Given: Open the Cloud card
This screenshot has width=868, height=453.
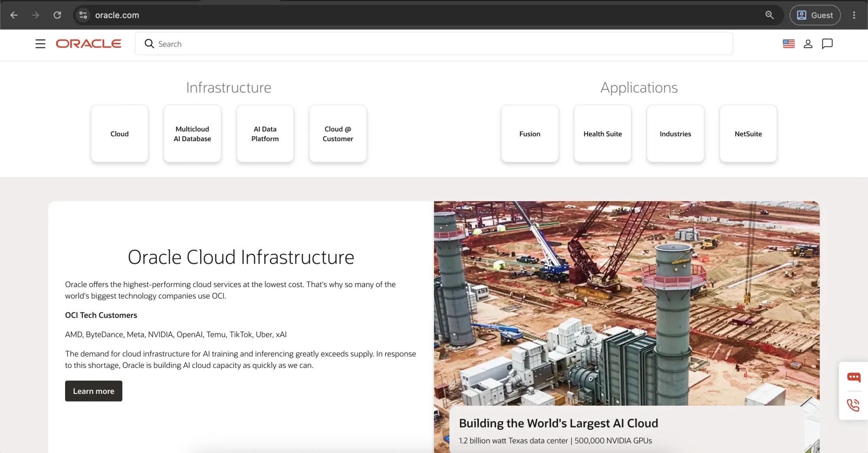Looking at the screenshot, I should pyautogui.click(x=120, y=134).
